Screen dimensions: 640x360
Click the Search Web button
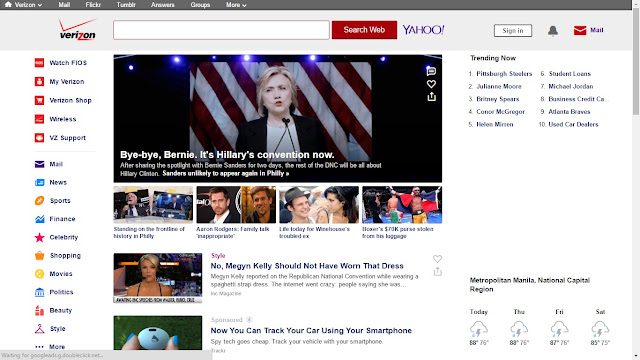pos(364,30)
